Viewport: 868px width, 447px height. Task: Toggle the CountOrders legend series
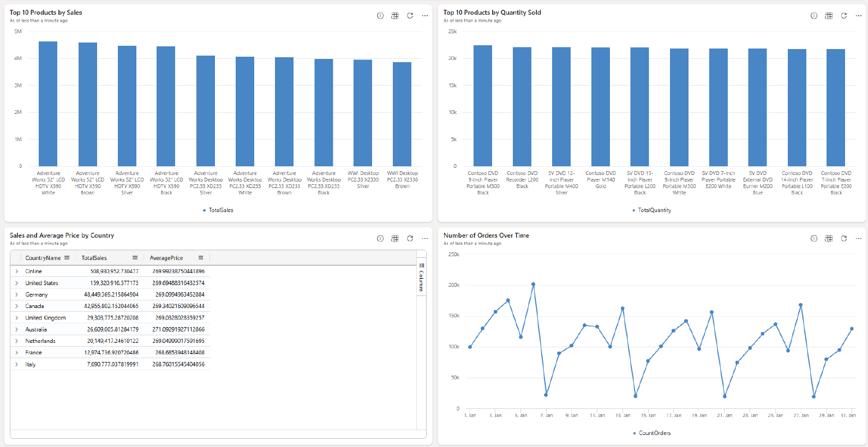(654, 433)
